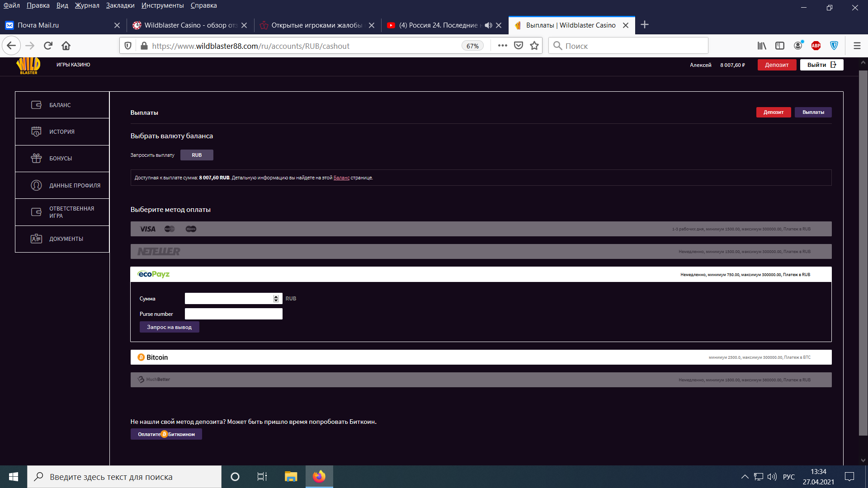Viewport: 868px width, 488px height.
Task: Open the system tray hidden icons chevron
Action: (745, 477)
